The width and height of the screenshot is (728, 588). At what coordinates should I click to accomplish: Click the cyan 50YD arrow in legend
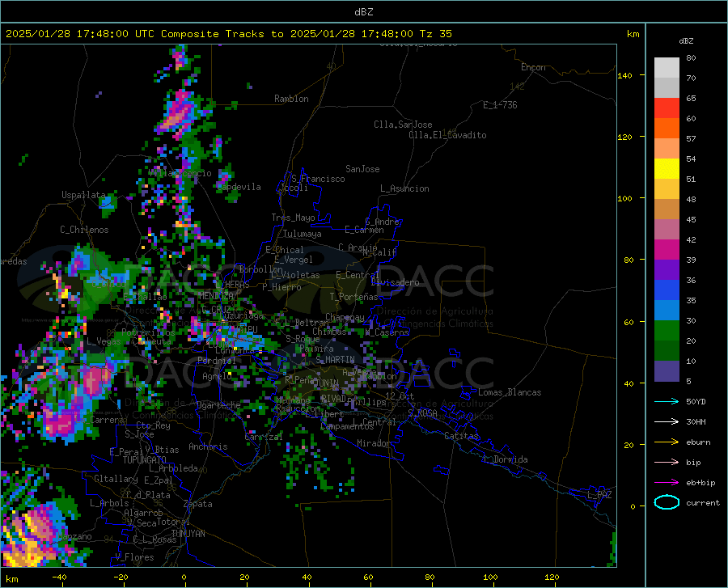click(667, 401)
